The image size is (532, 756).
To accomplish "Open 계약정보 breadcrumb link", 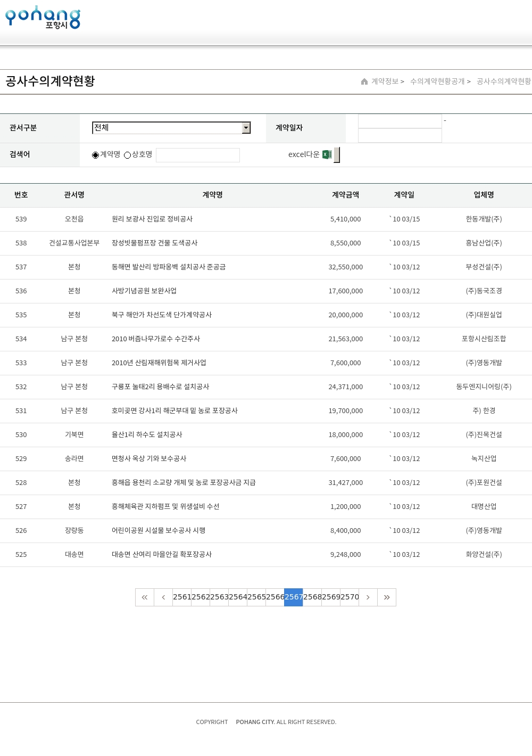I will click(x=385, y=81).
